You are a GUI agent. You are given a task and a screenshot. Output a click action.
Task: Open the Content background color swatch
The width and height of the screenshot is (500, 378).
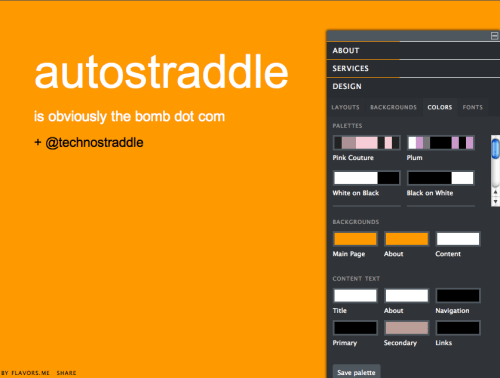(458, 239)
